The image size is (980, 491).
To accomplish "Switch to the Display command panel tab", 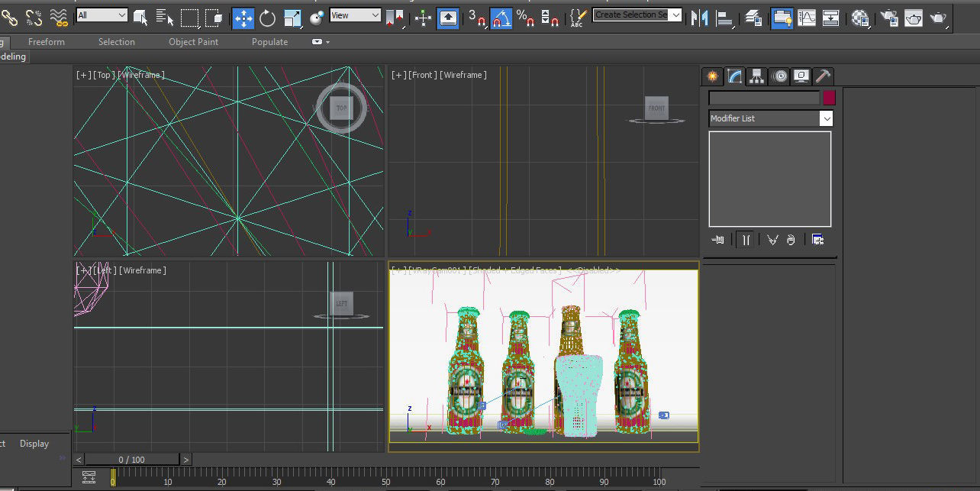I will [x=801, y=76].
